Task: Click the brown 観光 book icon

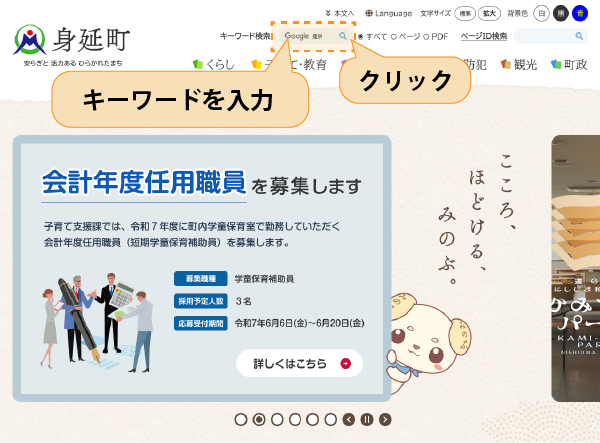Action: pyautogui.click(x=506, y=64)
